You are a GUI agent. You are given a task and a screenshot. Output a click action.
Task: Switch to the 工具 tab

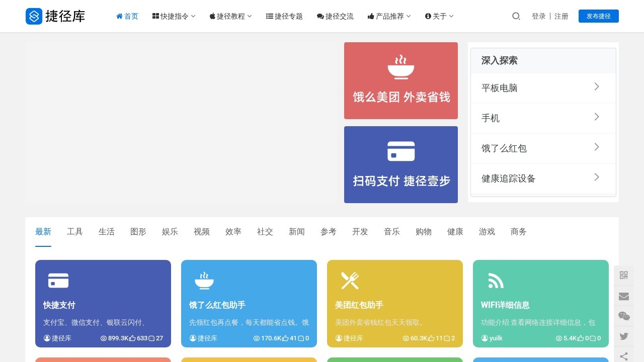[75, 232]
